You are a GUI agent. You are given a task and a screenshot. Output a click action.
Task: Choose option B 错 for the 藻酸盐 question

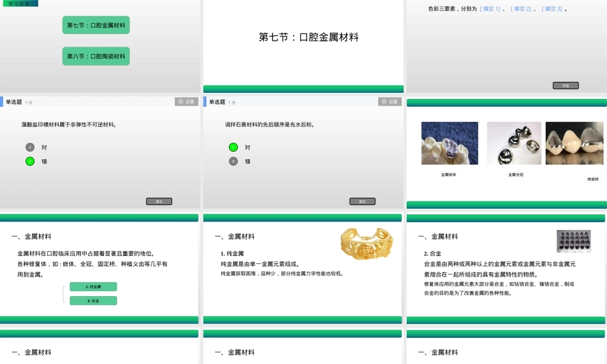[x=30, y=161]
